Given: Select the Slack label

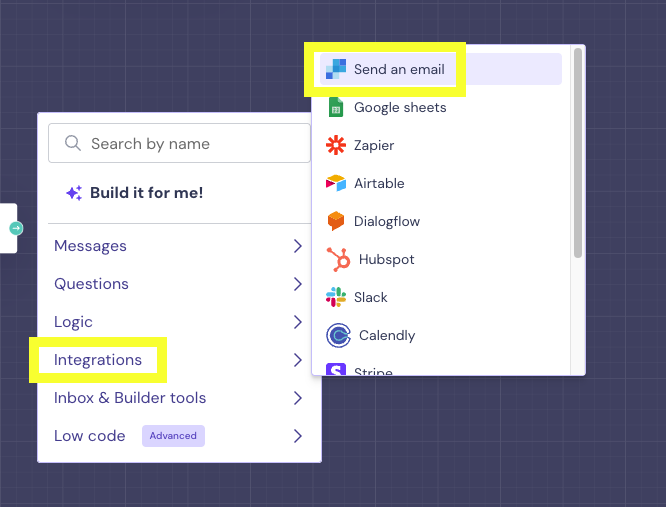Looking at the screenshot, I should [x=371, y=297].
